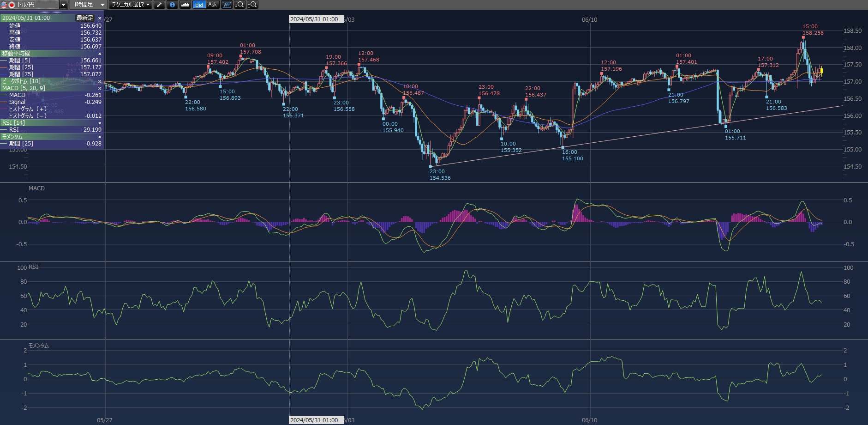Viewport: 868px width, 425px height.
Task: Remove the RSI [14] indicator via its X
Action: point(100,123)
